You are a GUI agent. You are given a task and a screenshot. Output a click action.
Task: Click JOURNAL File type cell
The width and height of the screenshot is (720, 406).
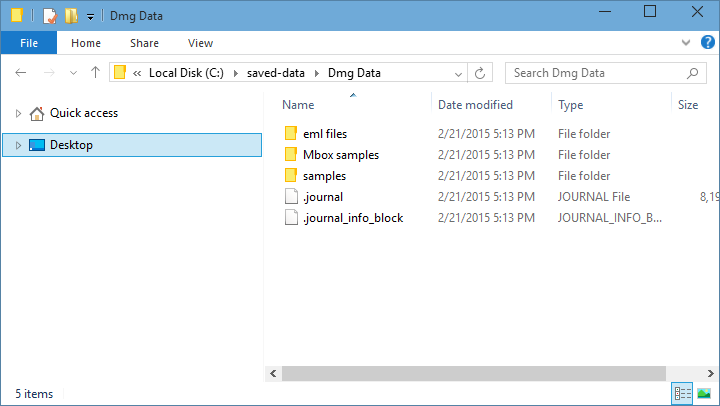pyautogui.click(x=594, y=197)
